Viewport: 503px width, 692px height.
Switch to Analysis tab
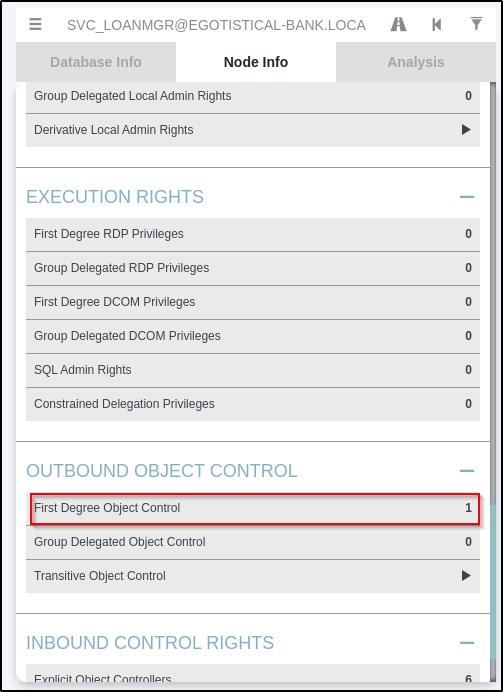(x=416, y=62)
